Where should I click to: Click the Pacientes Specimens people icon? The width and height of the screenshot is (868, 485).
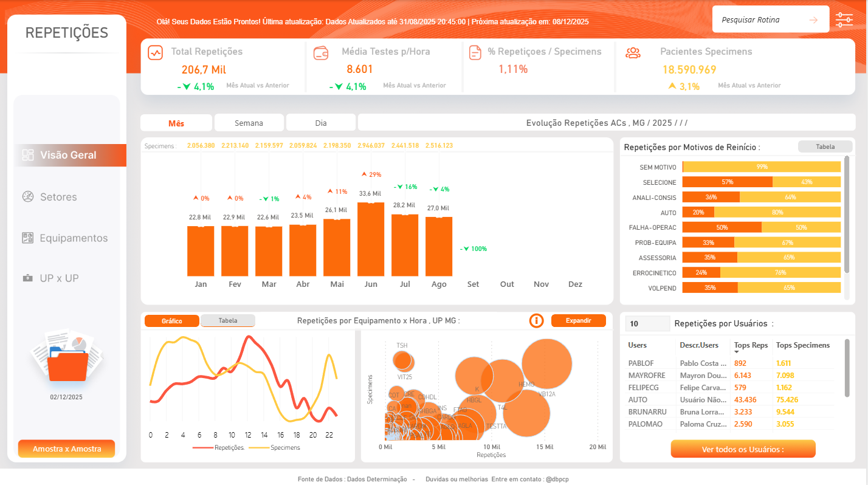point(633,53)
